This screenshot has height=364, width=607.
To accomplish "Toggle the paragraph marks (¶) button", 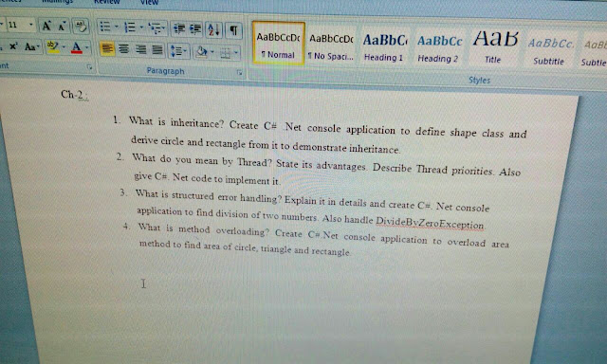I will pos(234,30).
